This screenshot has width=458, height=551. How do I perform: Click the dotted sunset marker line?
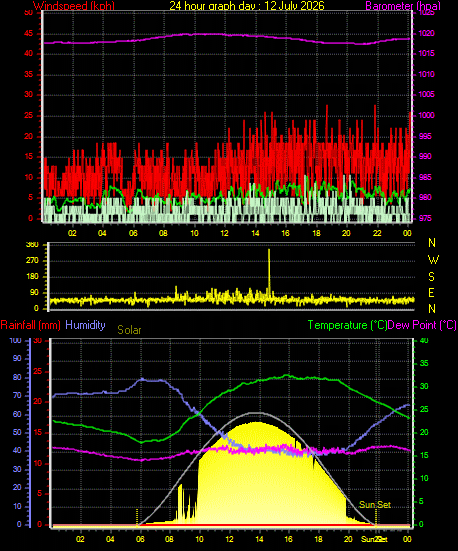376,518
